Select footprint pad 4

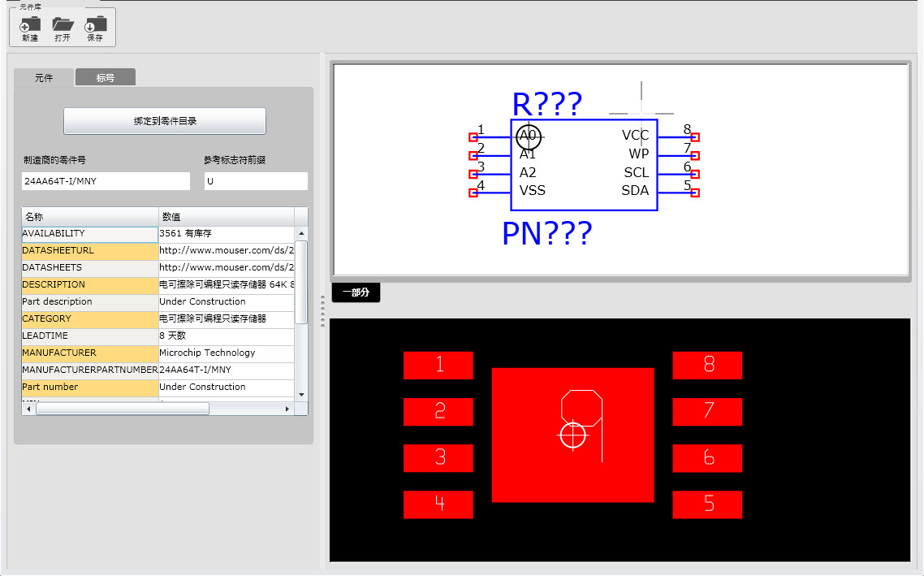[438, 504]
